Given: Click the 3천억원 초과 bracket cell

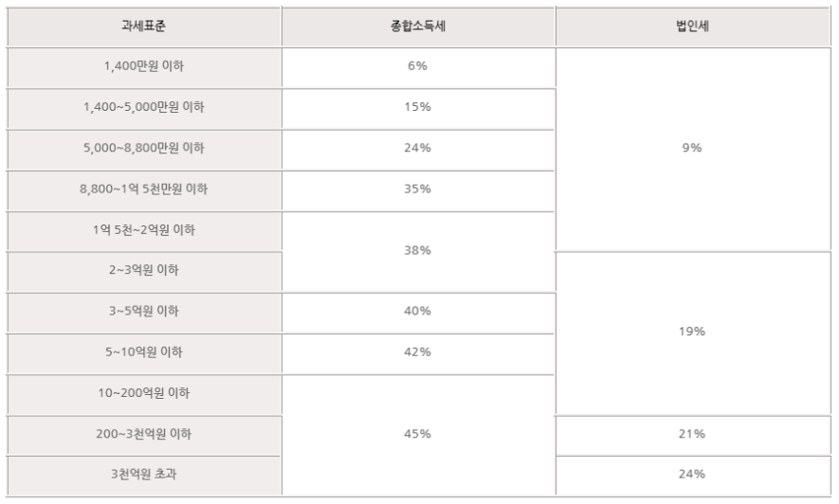Looking at the screenshot, I should click(x=144, y=474).
